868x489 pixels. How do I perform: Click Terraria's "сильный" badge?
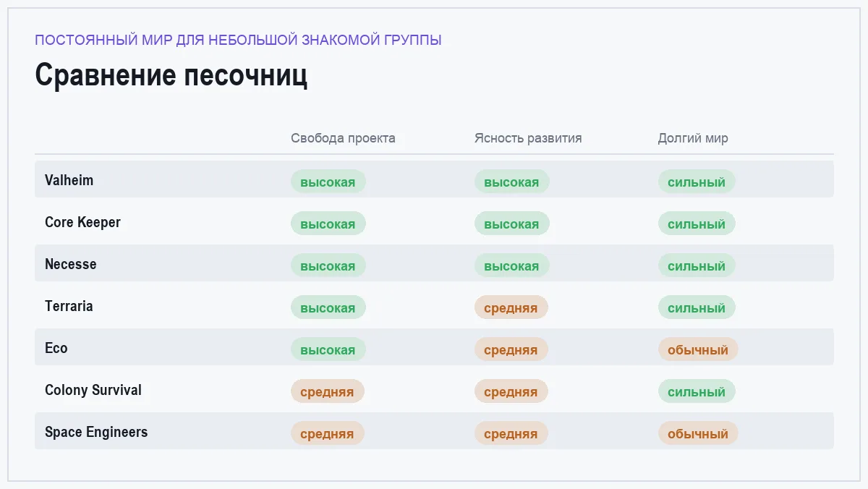point(697,307)
